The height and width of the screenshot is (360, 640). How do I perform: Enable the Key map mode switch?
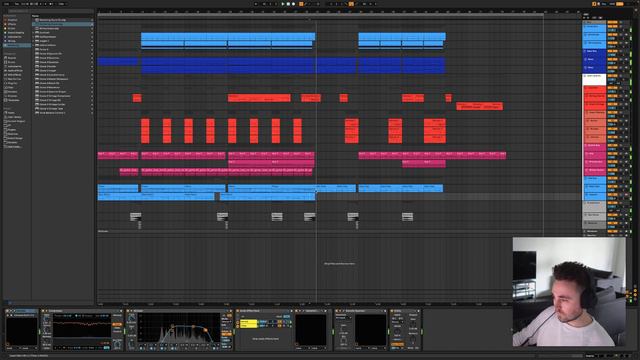604,4
